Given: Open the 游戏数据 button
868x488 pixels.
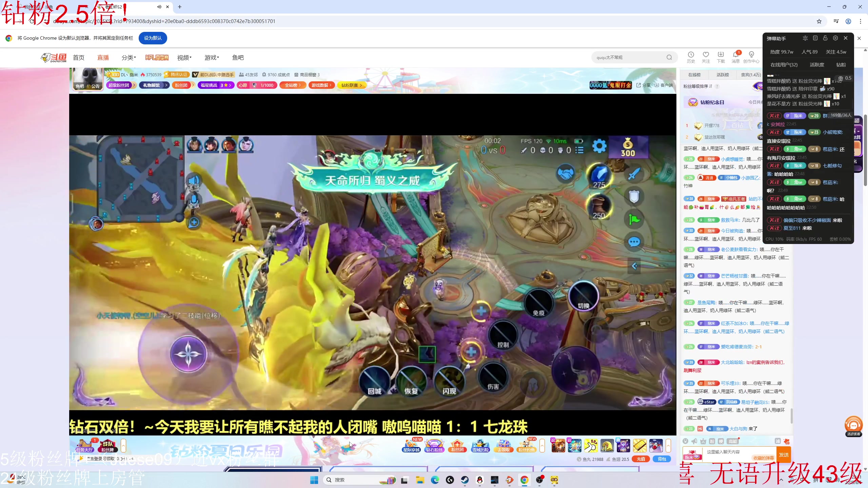Looking at the screenshot, I should pos(321,85).
